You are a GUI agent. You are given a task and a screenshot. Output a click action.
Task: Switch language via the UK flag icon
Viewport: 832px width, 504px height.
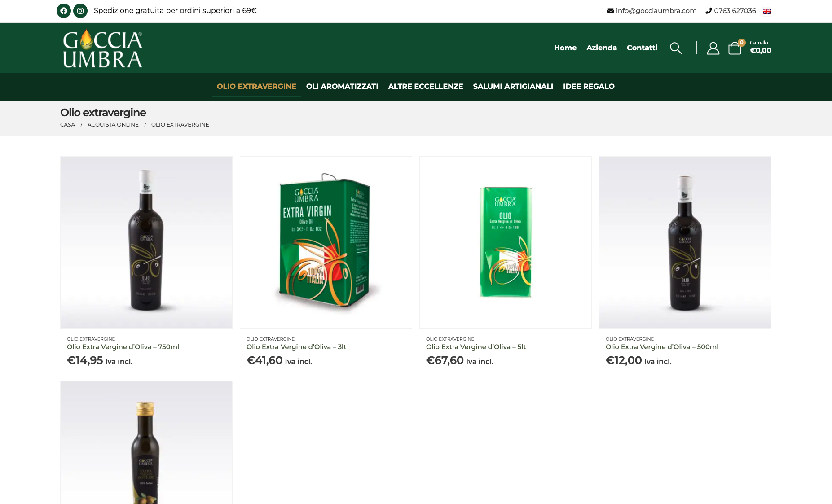[767, 11]
